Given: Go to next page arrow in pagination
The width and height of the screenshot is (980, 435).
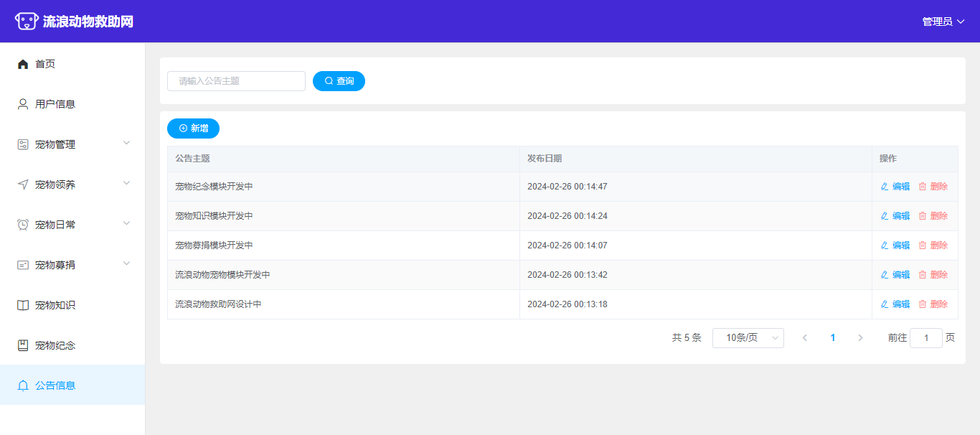Looking at the screenshot, I should point(860,338).
